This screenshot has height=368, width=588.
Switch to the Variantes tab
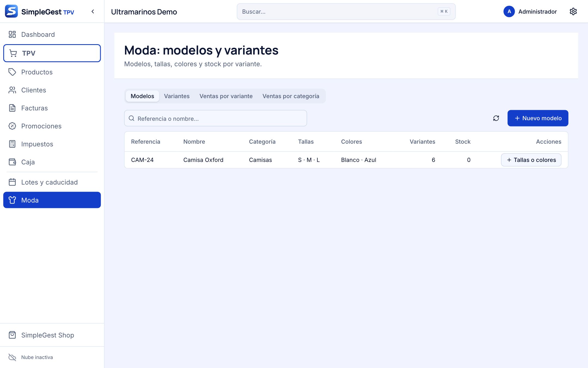(177, 96)
